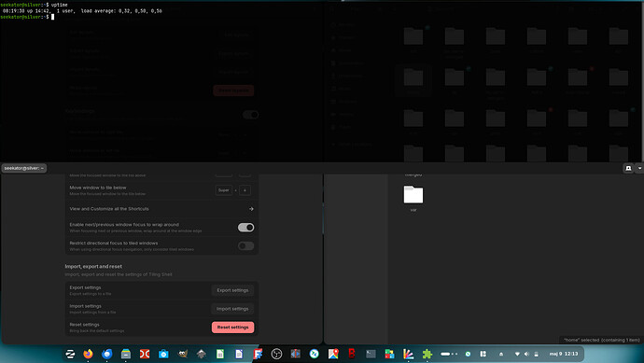Open the blue Writer document icon
Viewport: 644px width, 363px height.
(239, 354)
